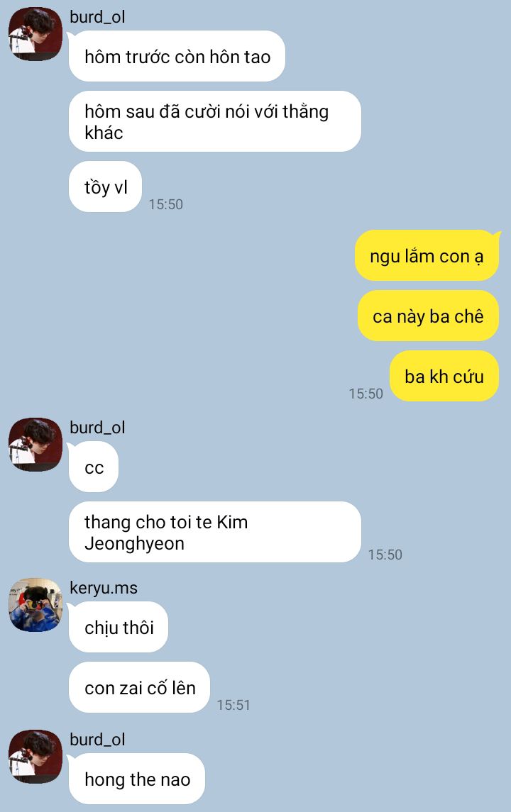Tap the burd_ol username above the 'cc' message
This screenshot has height=812, width=511.
[x=97, y=428]
